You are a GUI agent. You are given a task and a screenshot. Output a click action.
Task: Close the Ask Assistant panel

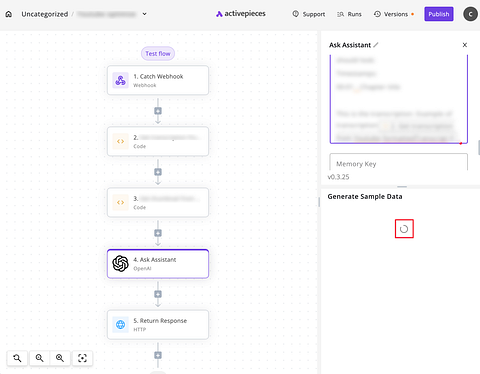(x=465, y=45)
